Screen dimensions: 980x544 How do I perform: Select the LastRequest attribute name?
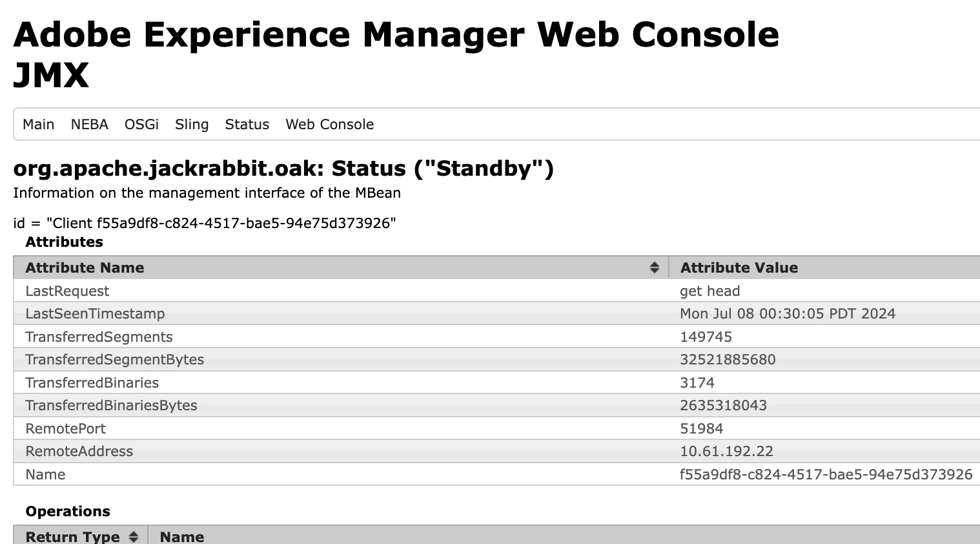(67, 291)
